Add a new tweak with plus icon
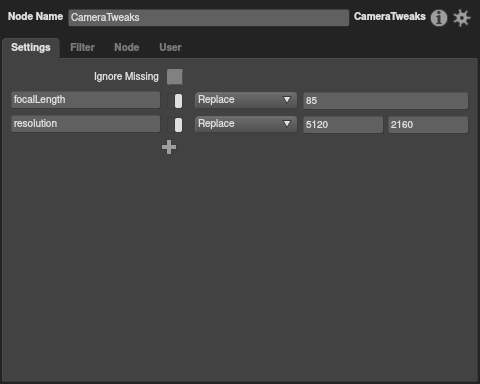This screenshot has height=384, width=480. pos(169,147)
